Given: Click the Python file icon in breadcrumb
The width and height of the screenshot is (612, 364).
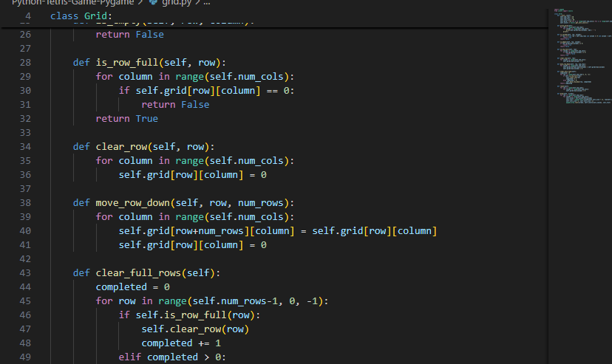Looking at the screenshot, I should coord(153,2).
